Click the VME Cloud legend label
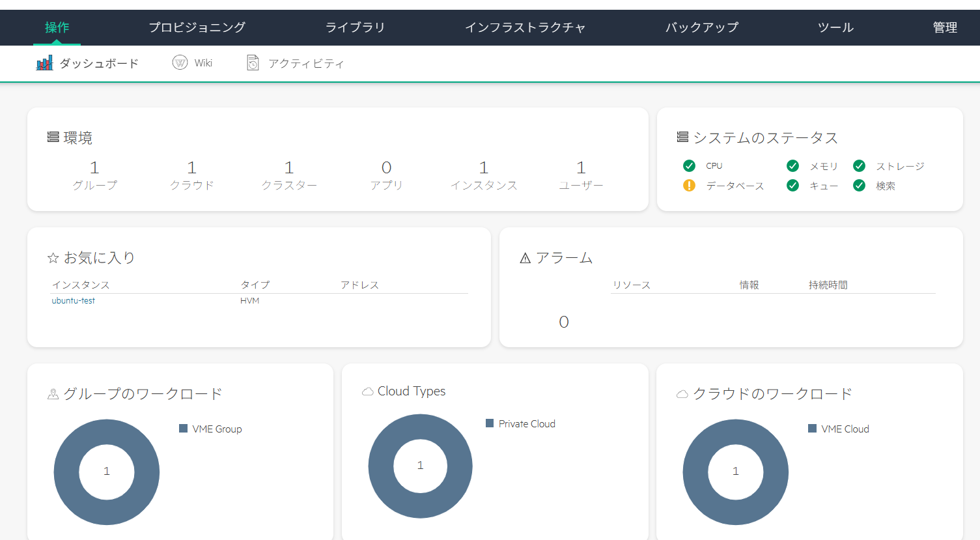The width and height of the screenshot is (980, 540). point(845,429)
